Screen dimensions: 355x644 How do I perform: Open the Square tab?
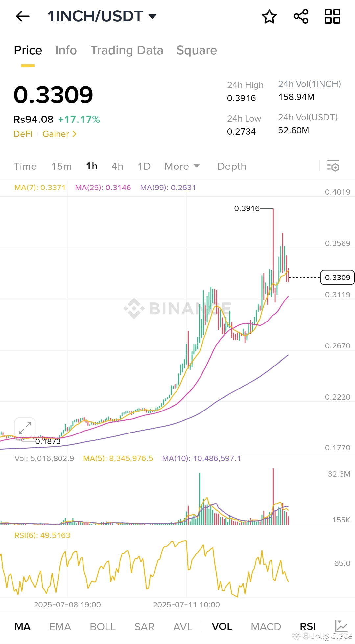tap(197, 50)
